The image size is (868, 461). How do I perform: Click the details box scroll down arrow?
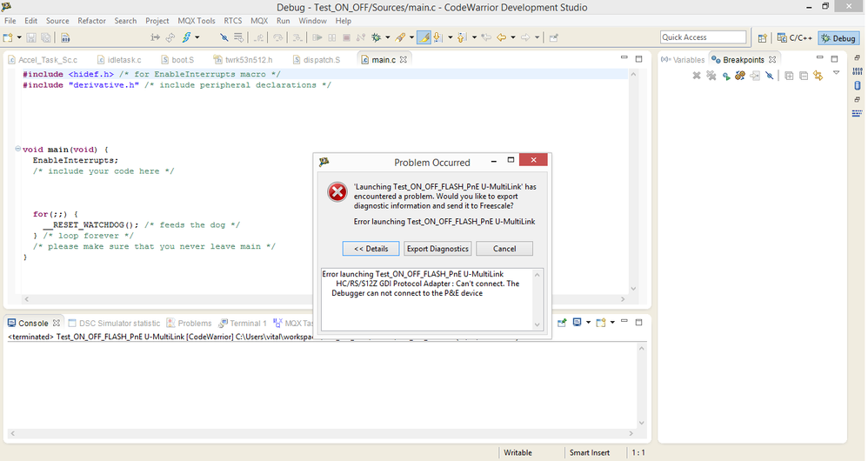537,324
